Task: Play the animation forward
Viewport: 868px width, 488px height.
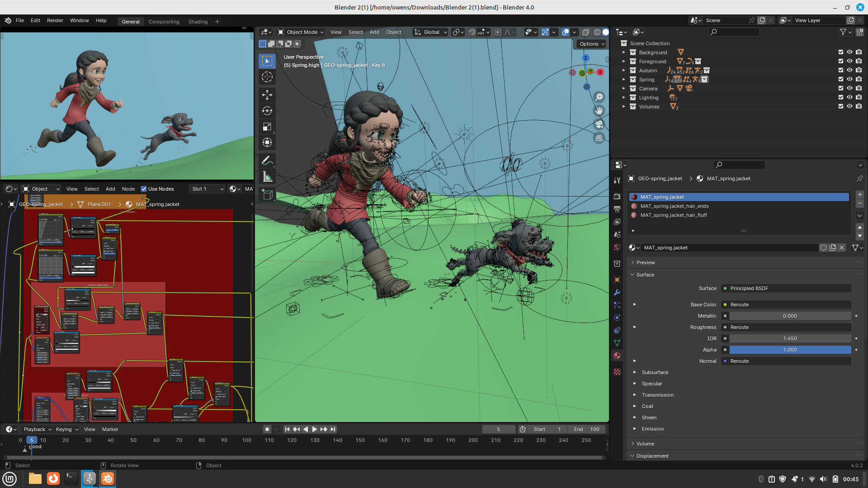Action: click(x=315, y=429)
